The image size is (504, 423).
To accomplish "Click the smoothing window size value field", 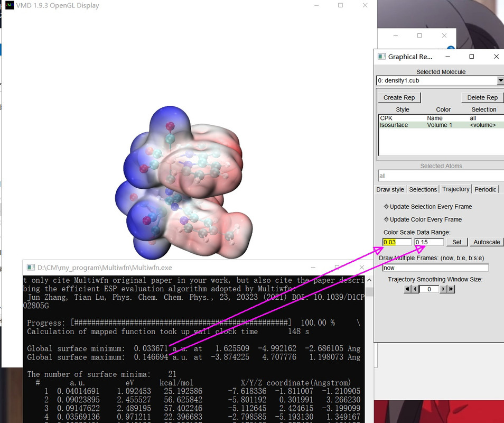I will pos(429,289).
